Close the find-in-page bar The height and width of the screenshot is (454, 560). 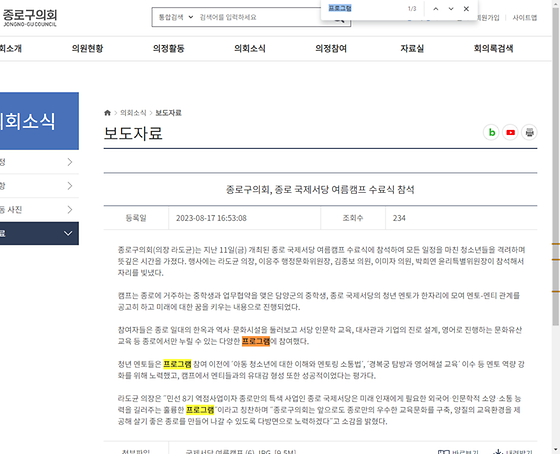(x=466, y=9)
